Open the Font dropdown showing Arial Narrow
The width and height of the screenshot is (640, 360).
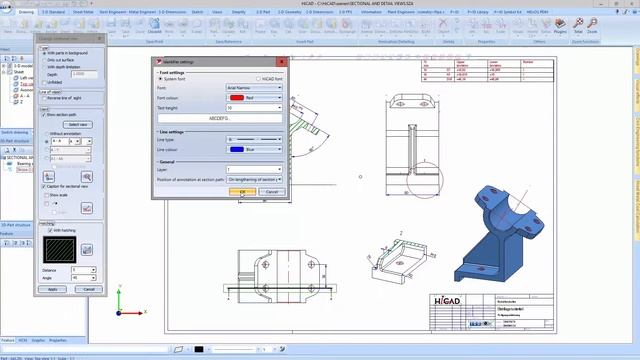tap(254, 88)
